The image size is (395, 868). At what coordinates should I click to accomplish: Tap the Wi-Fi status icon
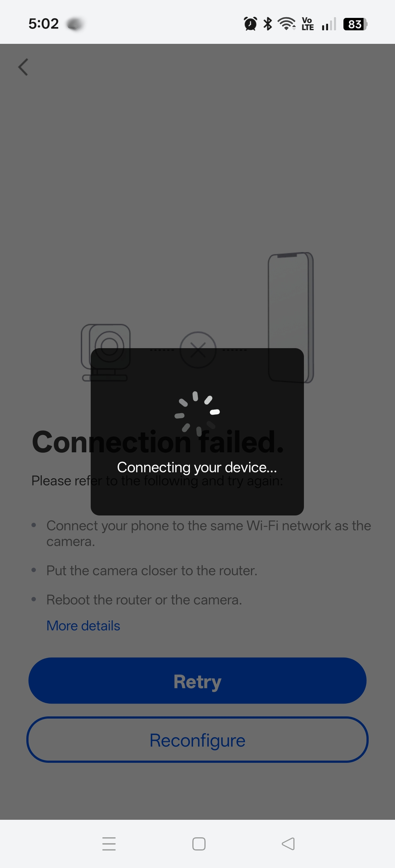coord(287,24)
